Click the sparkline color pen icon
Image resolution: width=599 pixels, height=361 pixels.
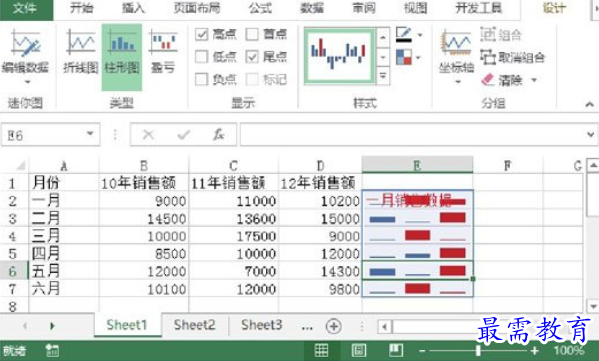[404, 34]
